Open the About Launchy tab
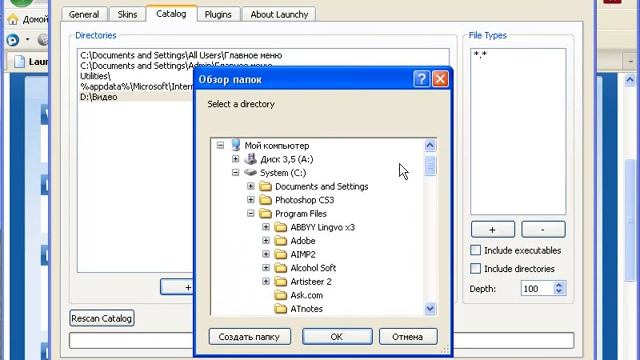 279,14
